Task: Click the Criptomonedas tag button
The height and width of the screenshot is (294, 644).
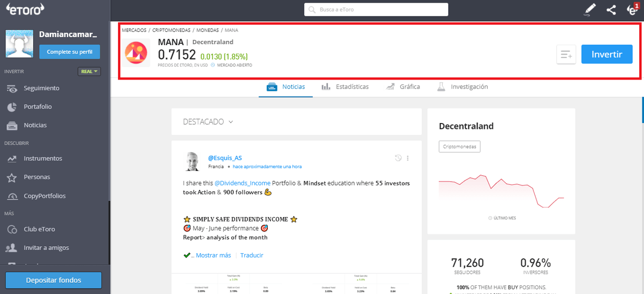Action: click(x=459, y=146)
